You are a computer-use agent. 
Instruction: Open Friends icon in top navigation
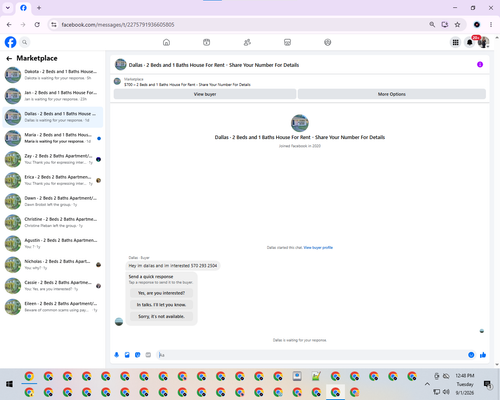247,42
